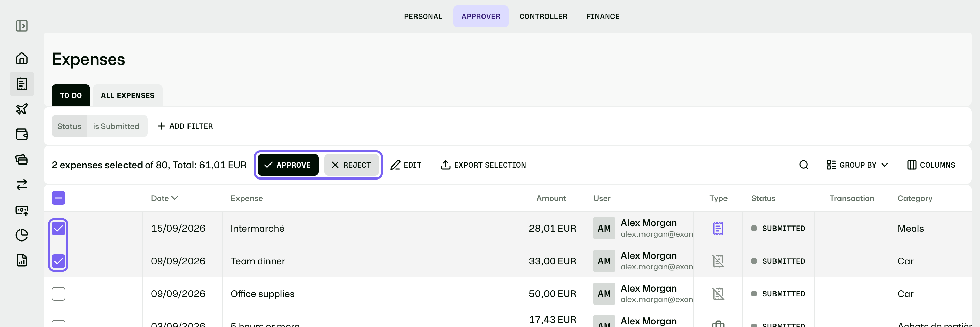Click Export Selection

[x=483, y=165]
